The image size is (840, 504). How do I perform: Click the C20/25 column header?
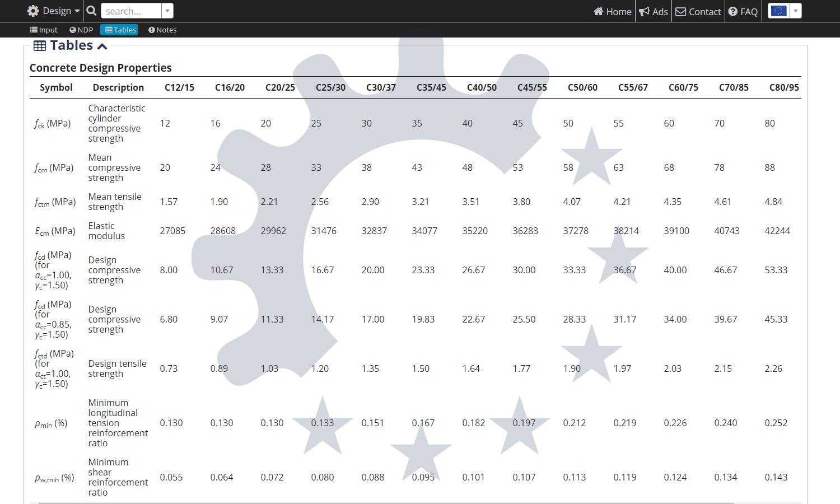click(280, 87)
